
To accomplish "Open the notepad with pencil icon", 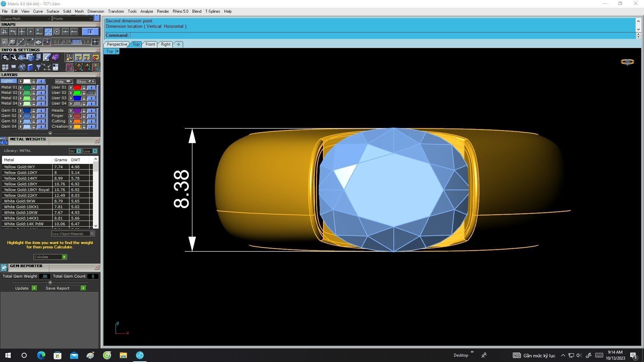I will (47, 58).
